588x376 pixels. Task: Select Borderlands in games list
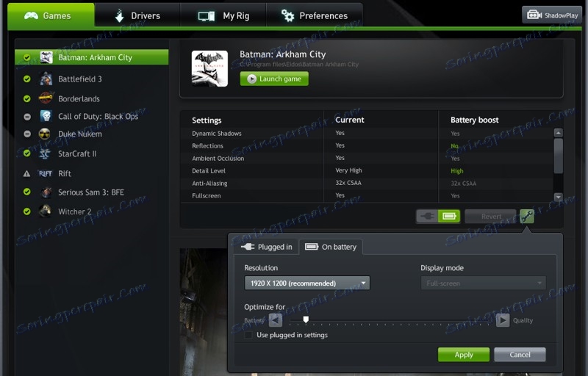(91, 99)
